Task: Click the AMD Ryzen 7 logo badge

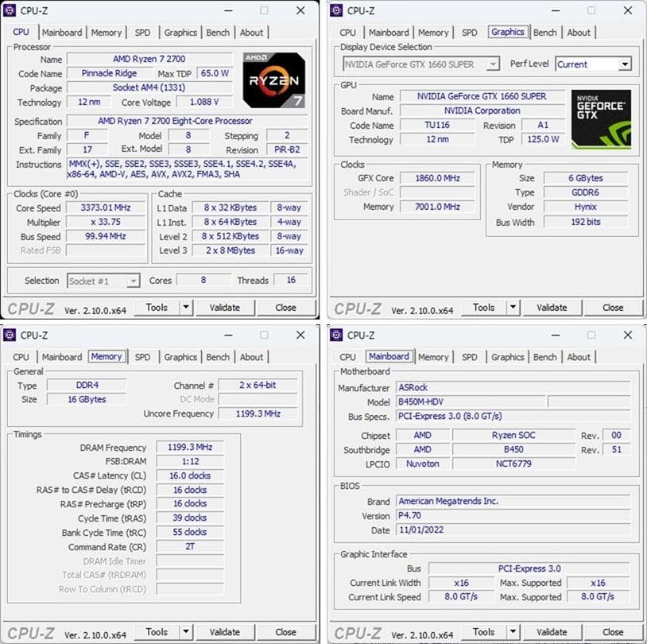Action: click(x=274, y=80)
